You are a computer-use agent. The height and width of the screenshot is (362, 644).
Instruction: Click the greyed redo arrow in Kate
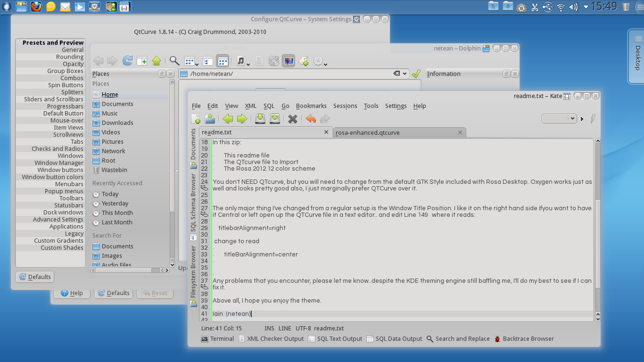325,119
